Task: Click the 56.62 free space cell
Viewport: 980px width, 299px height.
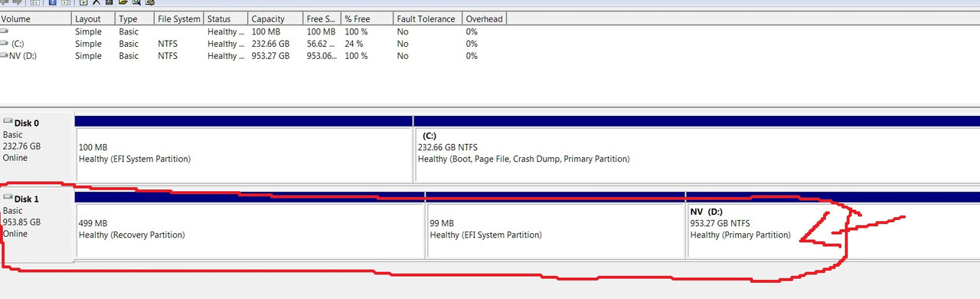Action: pos(321,44)
